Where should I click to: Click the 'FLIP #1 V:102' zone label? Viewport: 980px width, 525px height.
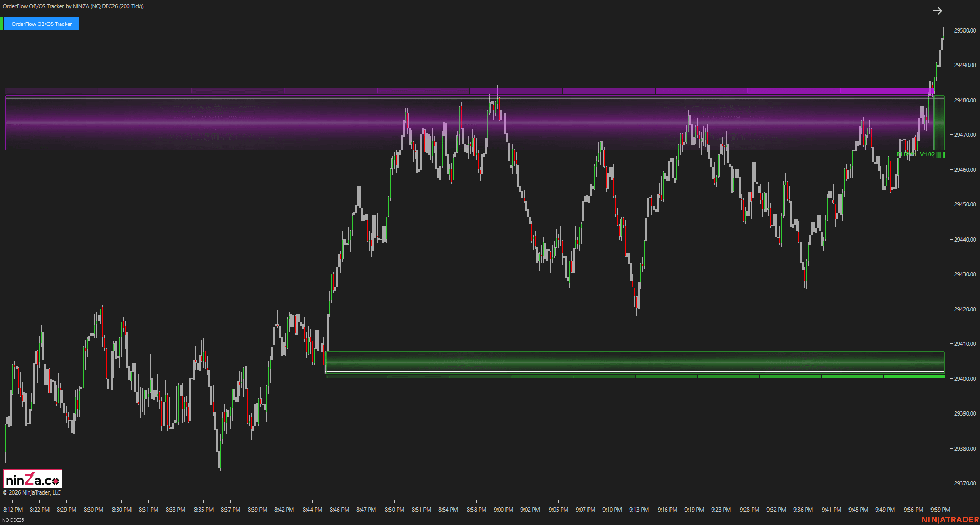point(916,154)
